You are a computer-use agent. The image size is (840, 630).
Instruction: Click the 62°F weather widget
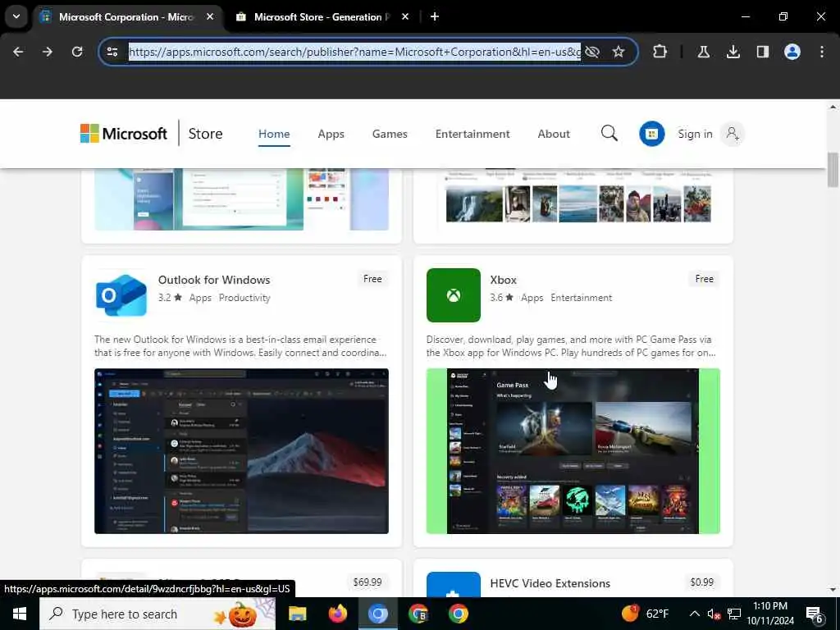646,614
